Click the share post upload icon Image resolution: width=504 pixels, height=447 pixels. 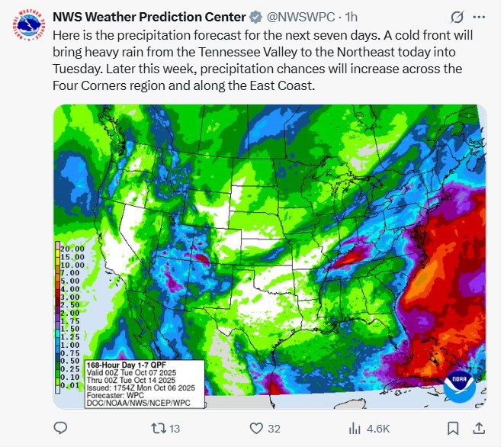click(x=478, y=428)
